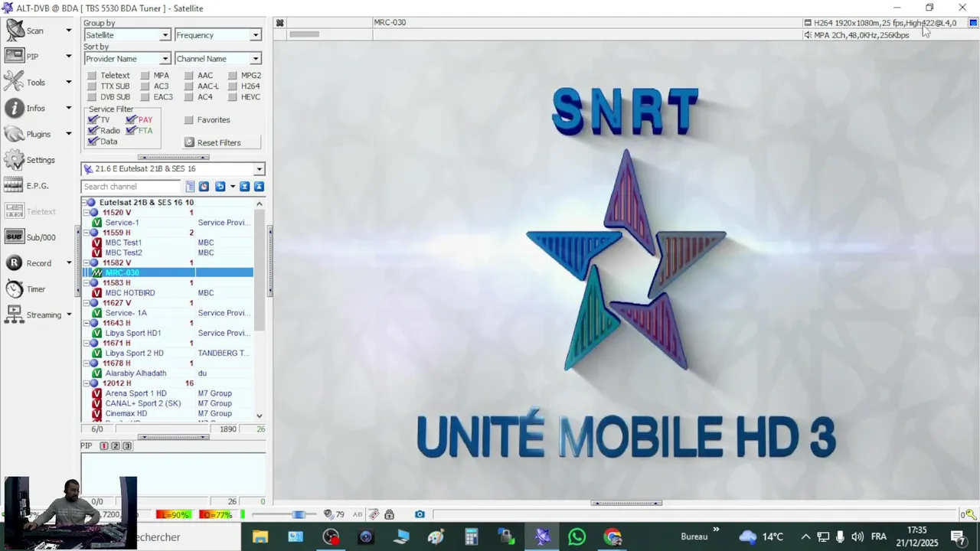The height and width of the screenshot is (551, 980).
Task: Enable the Teletext filter checkbox
Action: [x=92, y=76]
